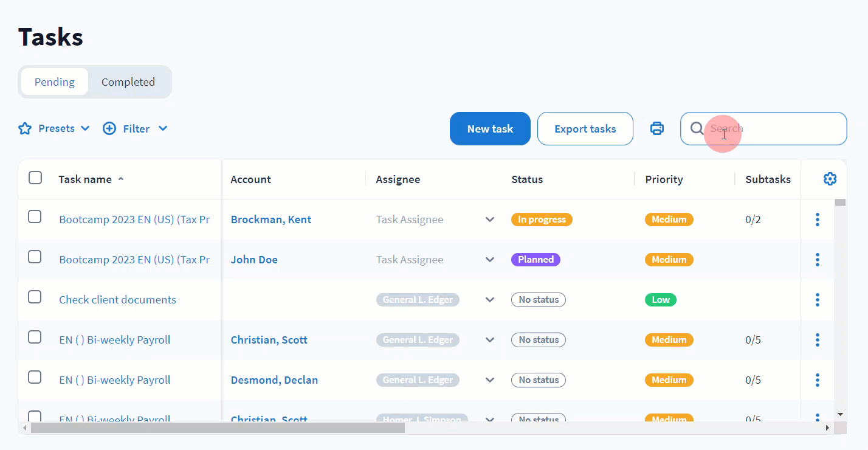Screen dimensions: 868x450
Task: Open three-dot menu for John Doe task
Action: click(x=818, y=260)
